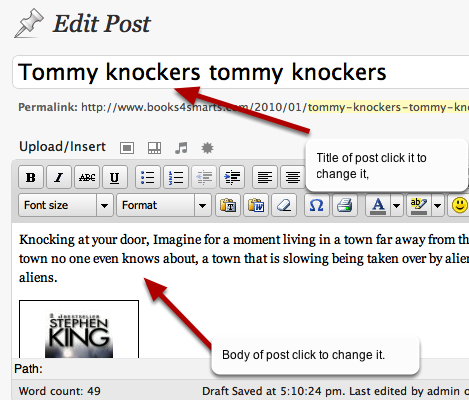
Task: Insert a numbered list
Action: pyautogui.click(x=176, y=177)
